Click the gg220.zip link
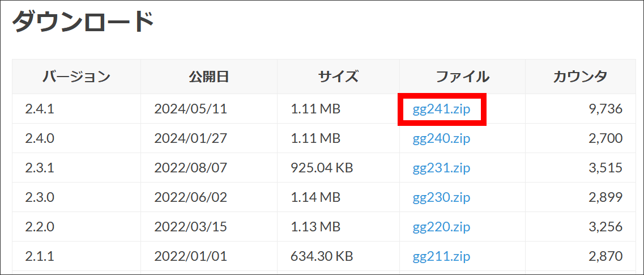644x275 pixels. (441, 227)
